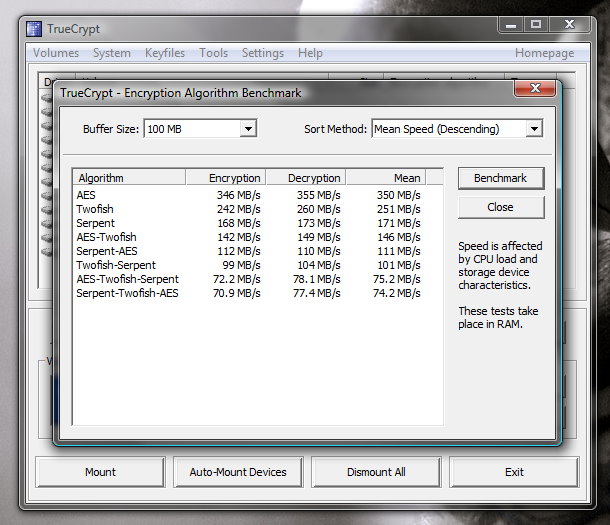Click the 99 MB/s encryption value
The image size is (610, 525).
click(241, 265)
